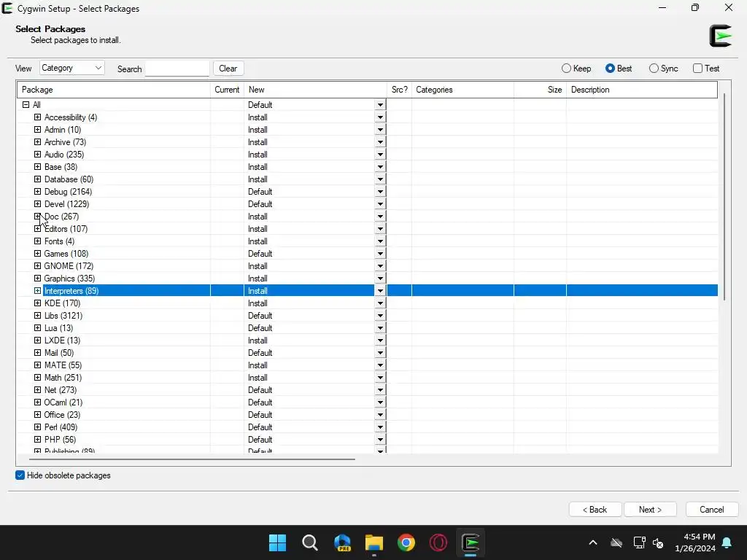Expand the Accessibility (4) category

point(38,117)
